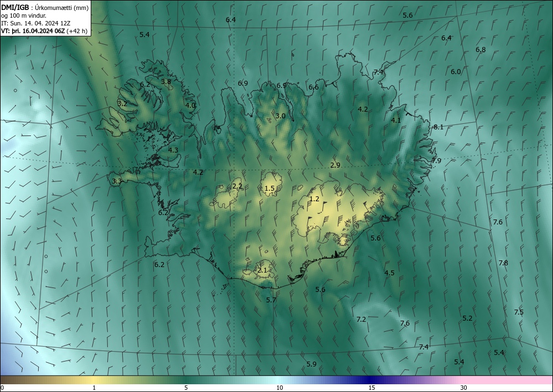Click the color scale label 0
The width and height of the screenshot is (553, 392).
[x=2, y=388]
